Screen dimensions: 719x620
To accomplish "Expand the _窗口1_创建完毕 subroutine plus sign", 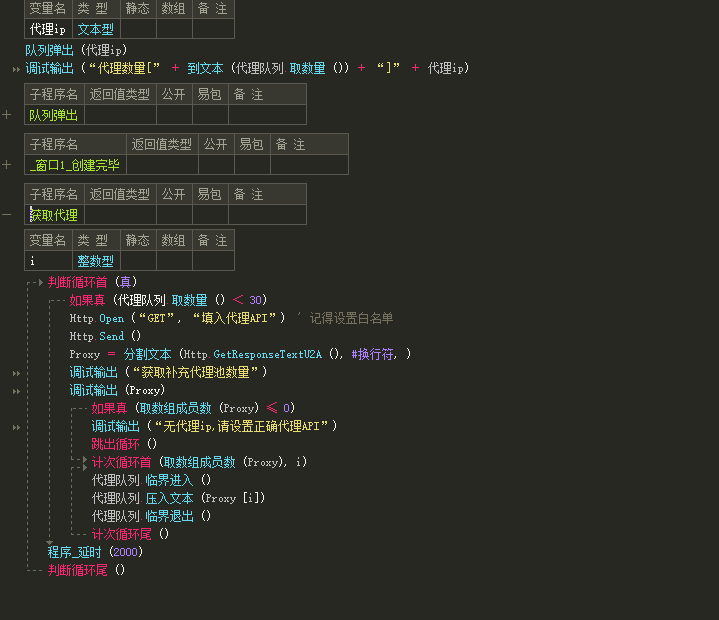I will [x=6, y=165].
